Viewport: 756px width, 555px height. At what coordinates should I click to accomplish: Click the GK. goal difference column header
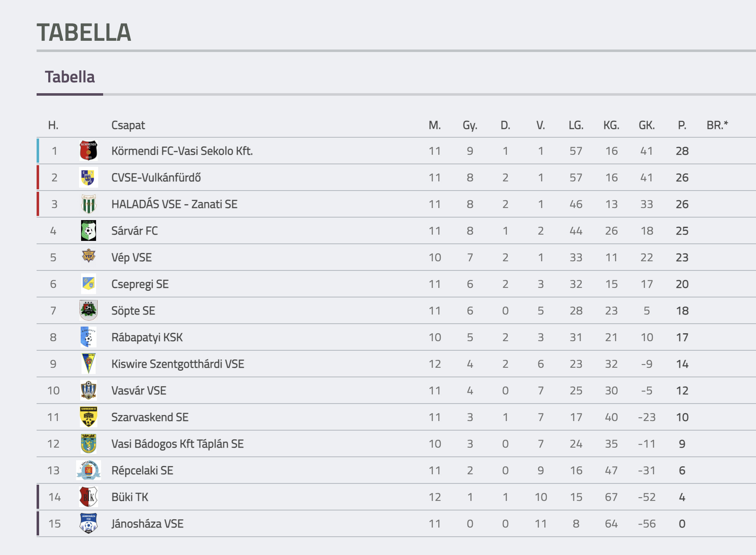click(647, 125)
